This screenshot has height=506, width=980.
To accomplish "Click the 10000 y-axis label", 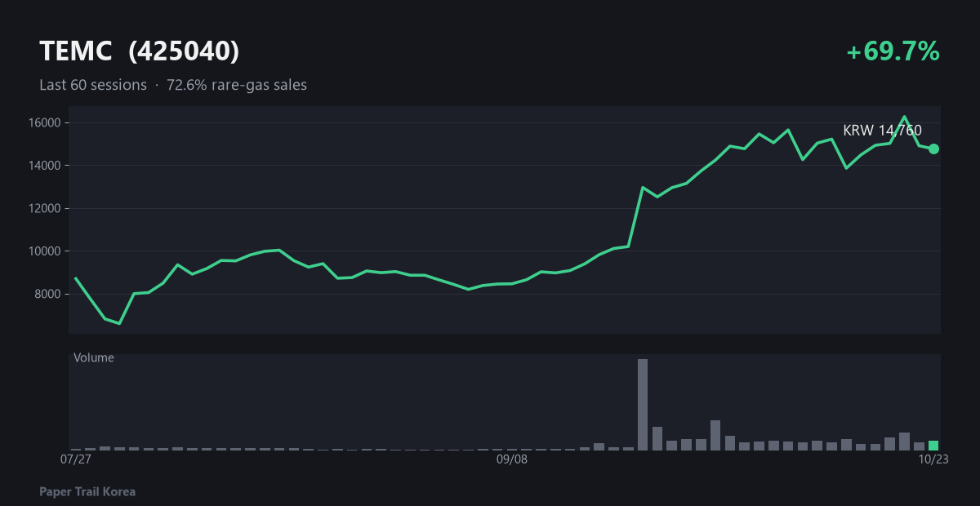I will click(45, 251).
